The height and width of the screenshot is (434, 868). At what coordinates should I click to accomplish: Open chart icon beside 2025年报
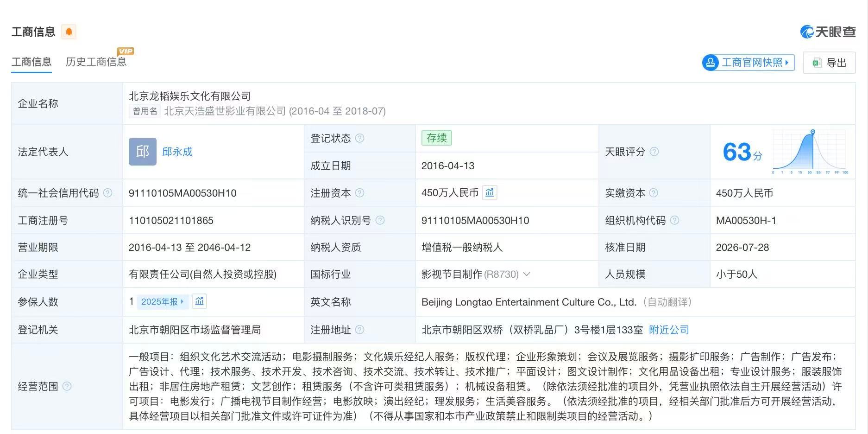[199, 301]
